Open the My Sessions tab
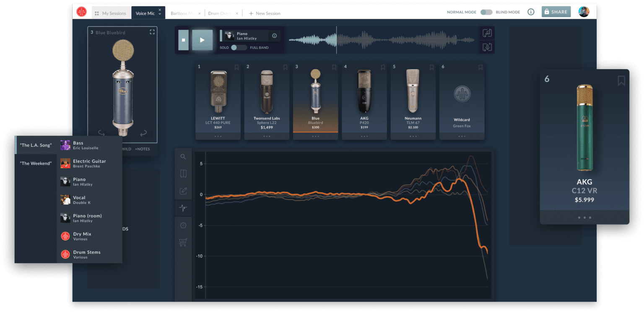Viewport: 644px width, 312px height. coord(111,13)
